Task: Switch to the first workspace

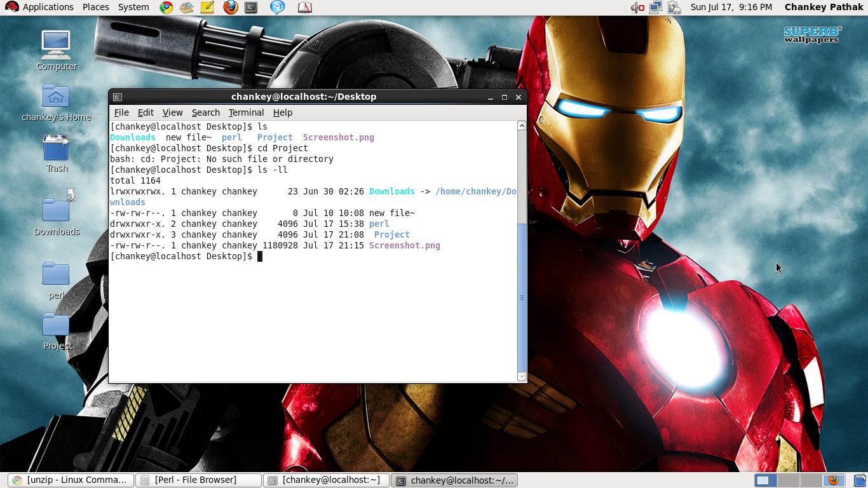Action: point(766,480)
